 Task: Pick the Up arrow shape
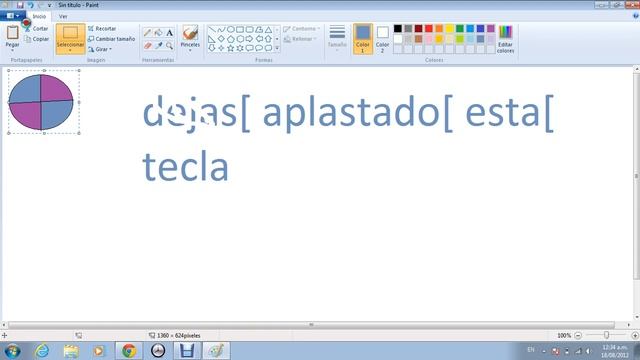click(268, 39)
